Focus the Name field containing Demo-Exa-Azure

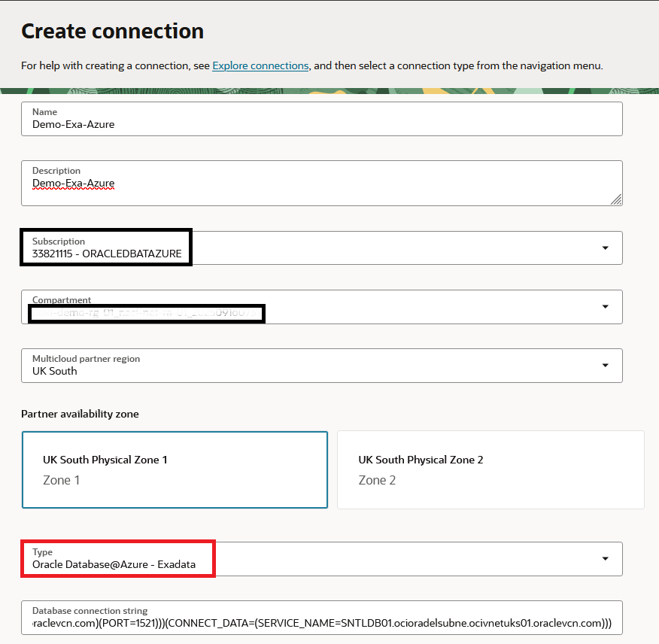point(321,119)
